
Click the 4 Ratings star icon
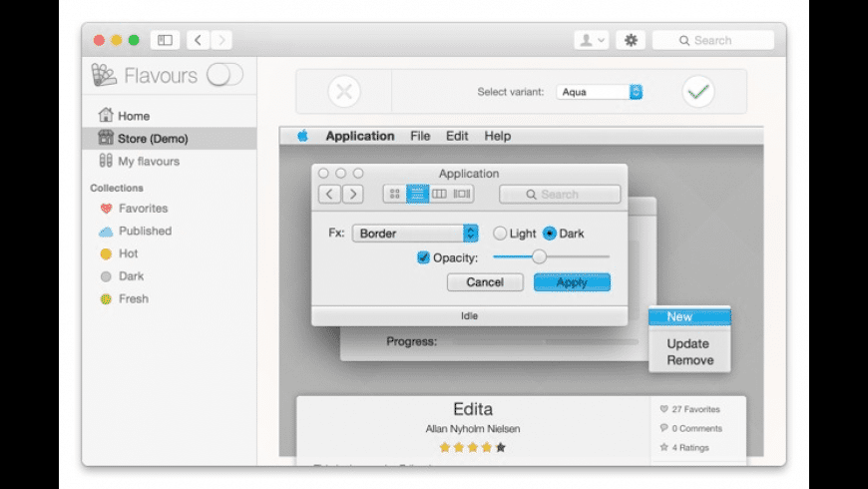(x=663, y=447)
